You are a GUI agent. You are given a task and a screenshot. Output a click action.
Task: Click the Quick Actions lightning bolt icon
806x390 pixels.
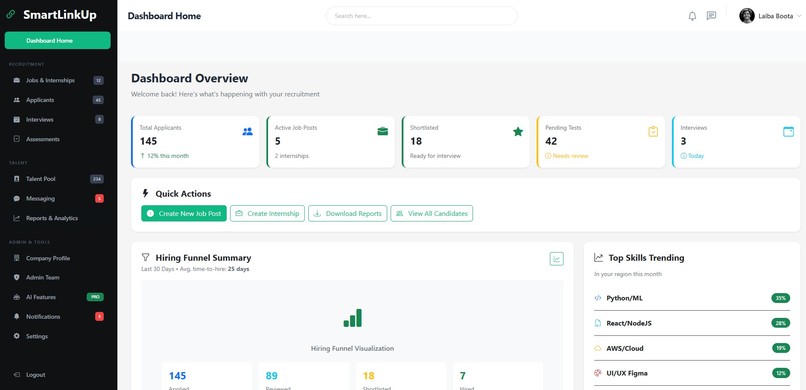145,193
